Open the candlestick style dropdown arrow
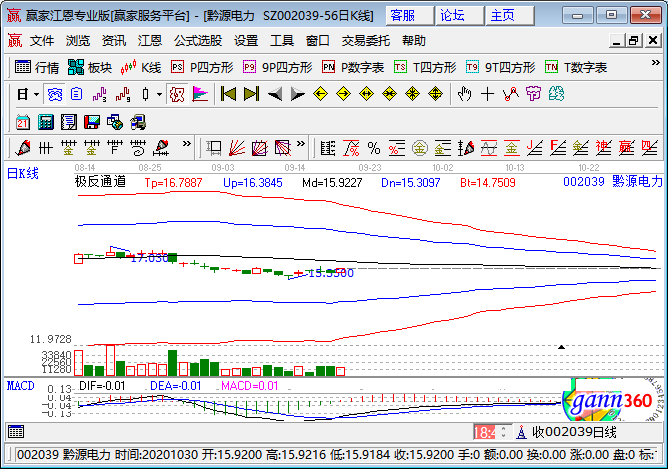 tap(159, 94)
